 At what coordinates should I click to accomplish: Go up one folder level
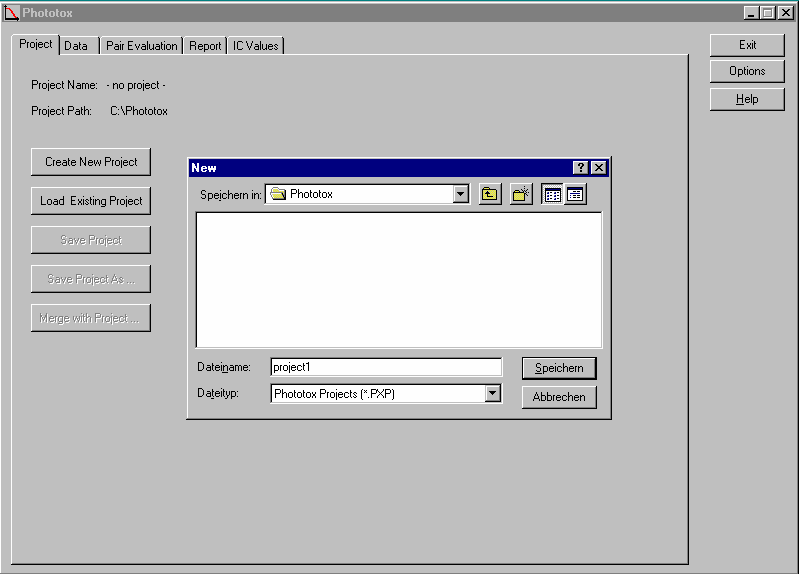(489, 195)
